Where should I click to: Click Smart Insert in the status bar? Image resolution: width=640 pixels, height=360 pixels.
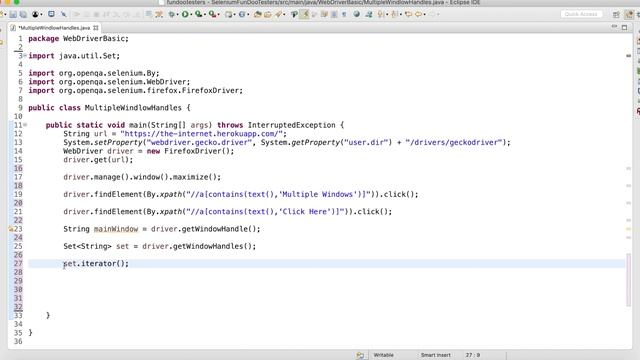pos(436,355)
